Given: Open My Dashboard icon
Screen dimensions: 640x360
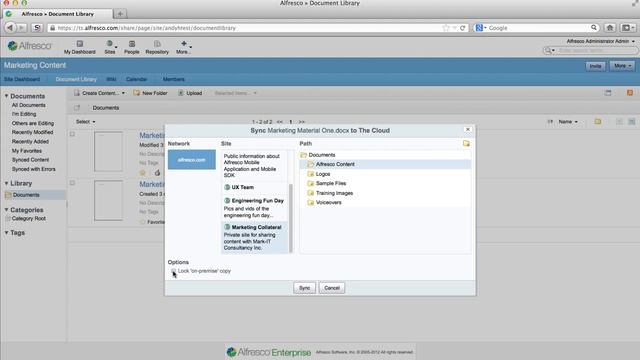Looking at the screenshot, I should click(80, 44).
